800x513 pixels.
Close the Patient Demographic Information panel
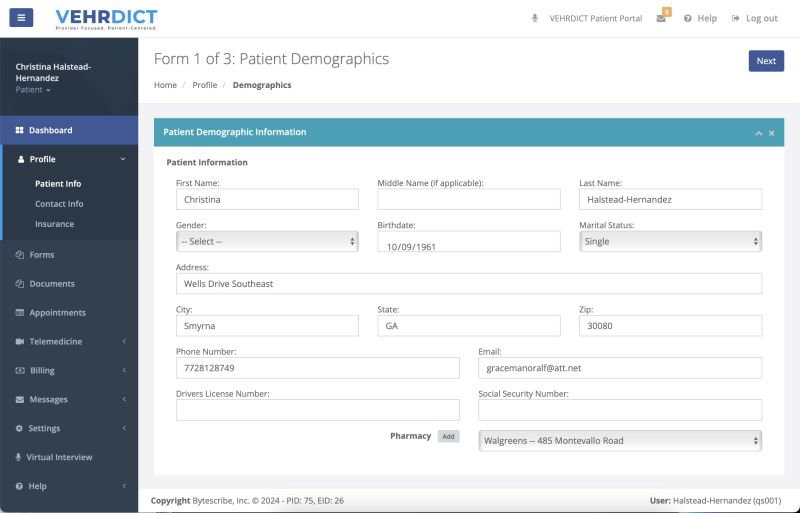pyautogui.click(x=771, y=133)
